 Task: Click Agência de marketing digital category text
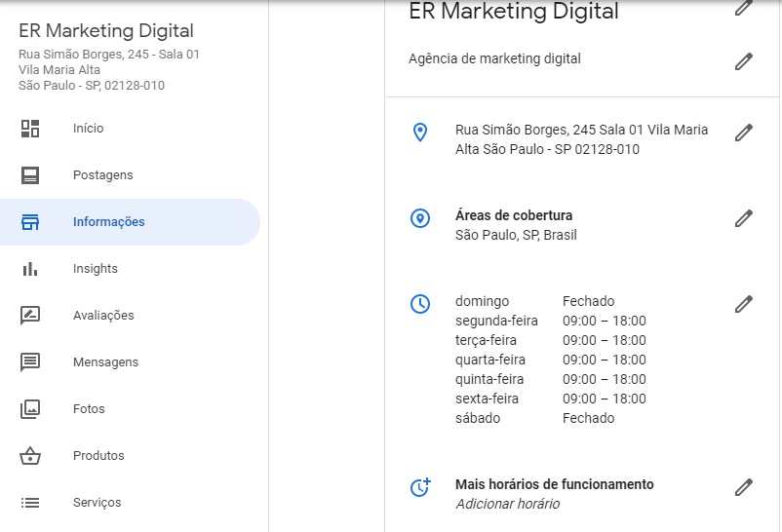pos(494,58)
